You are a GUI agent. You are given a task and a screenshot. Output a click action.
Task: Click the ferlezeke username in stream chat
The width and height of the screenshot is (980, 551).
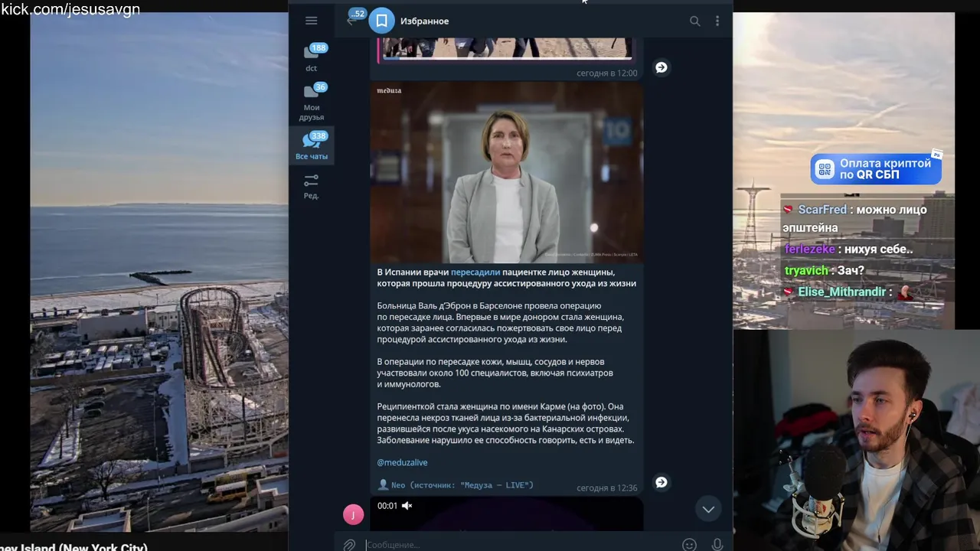[809, 249]
